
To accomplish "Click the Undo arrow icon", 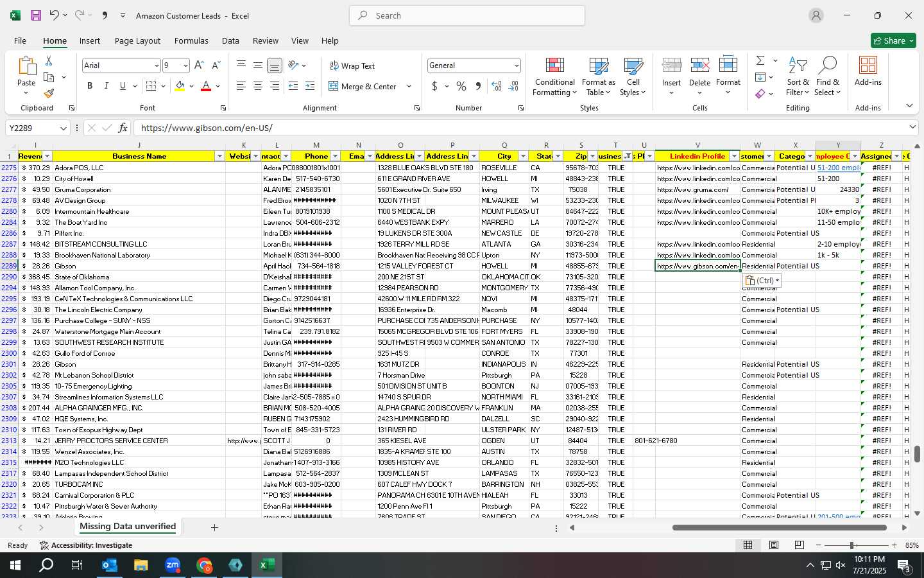I will click(x=55, y=15).
